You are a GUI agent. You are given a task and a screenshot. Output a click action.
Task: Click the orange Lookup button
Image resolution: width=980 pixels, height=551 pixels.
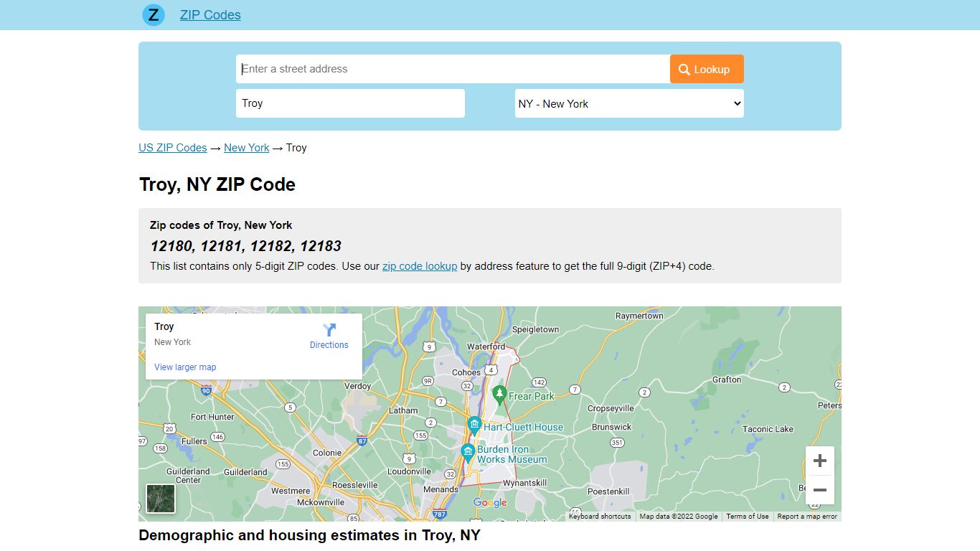707,69
